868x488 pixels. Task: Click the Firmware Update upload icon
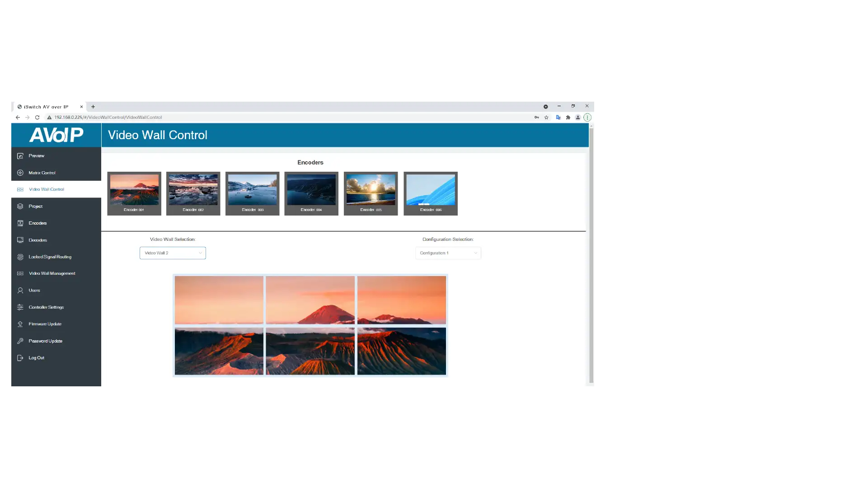(20, 324)
